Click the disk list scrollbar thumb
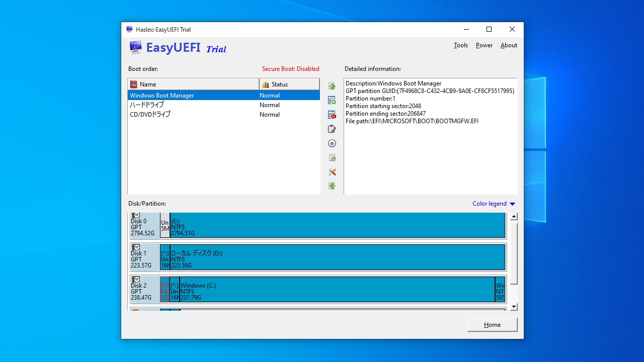The height and width of the screenshot is (362, 644). tap(514, 254)
